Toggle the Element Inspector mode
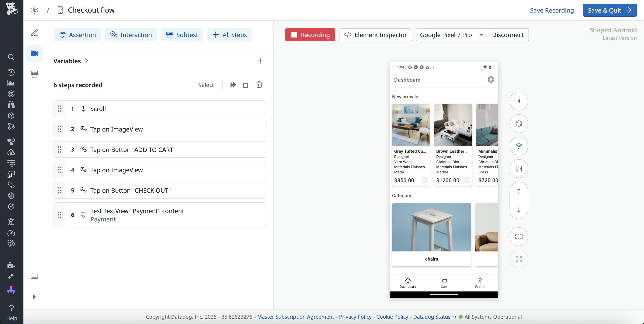 (375, 35)
